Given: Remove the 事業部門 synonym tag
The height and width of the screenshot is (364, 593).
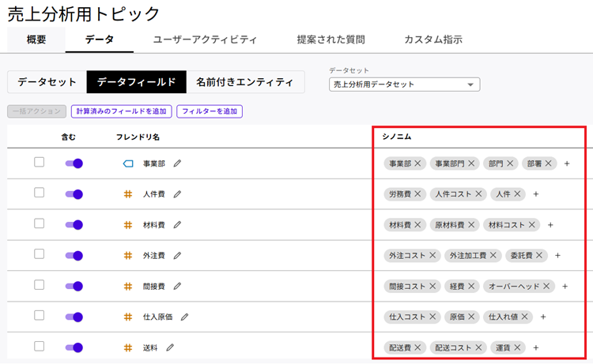Looking at the screenshot, I should [472, 163].
